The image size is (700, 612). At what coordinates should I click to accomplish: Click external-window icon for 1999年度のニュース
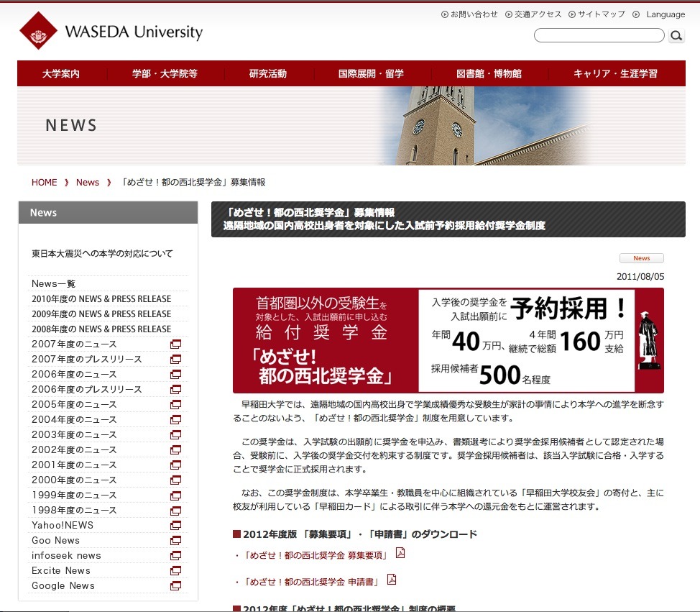click(x=176, y=495)
